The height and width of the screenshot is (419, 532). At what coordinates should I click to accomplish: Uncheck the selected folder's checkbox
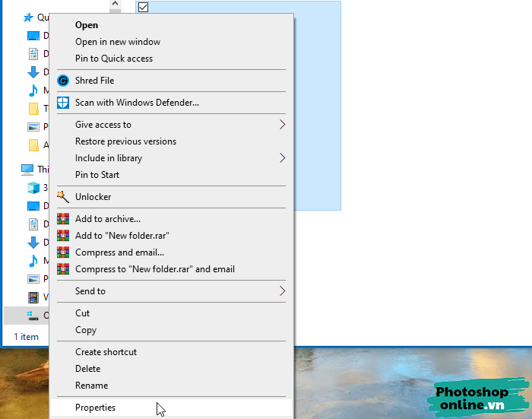pos(143,8)
